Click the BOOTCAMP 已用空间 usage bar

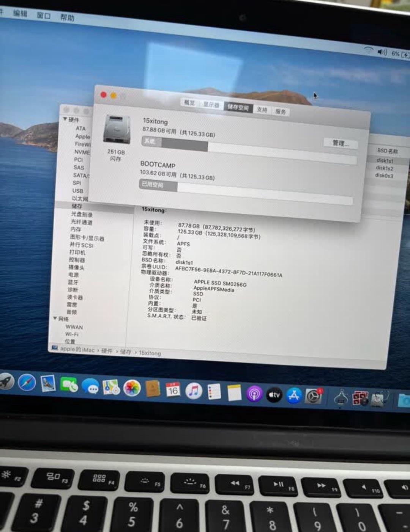[x=246, y=192]
